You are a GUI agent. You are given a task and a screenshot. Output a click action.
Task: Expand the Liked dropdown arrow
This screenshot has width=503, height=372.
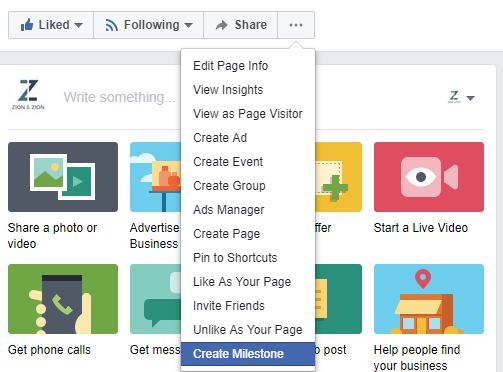click(79, 25)
